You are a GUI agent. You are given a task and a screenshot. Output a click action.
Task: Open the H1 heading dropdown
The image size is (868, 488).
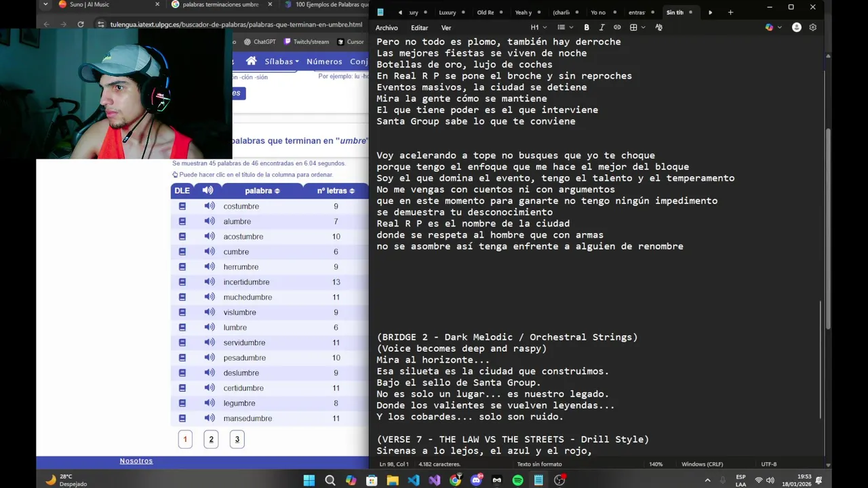pyautogui.click(x=538, y=27)
